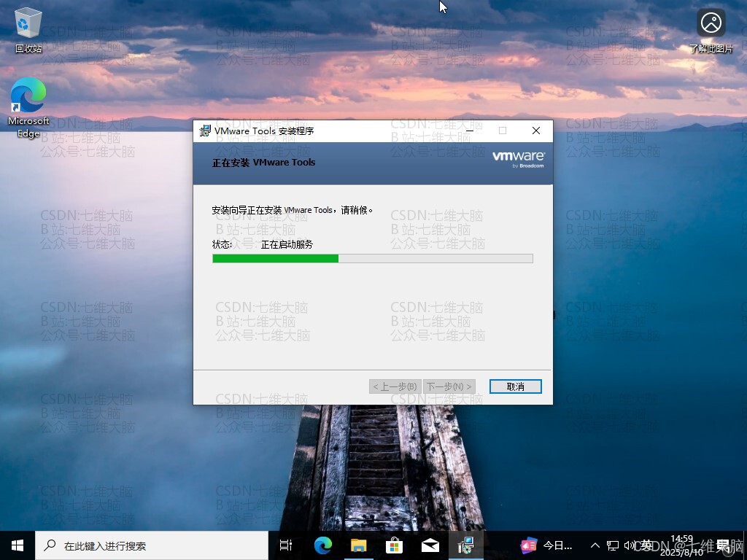Open the clock and date flyout
Screen dimensions: 747x560
pyautogui.click(x=682, y=545)
